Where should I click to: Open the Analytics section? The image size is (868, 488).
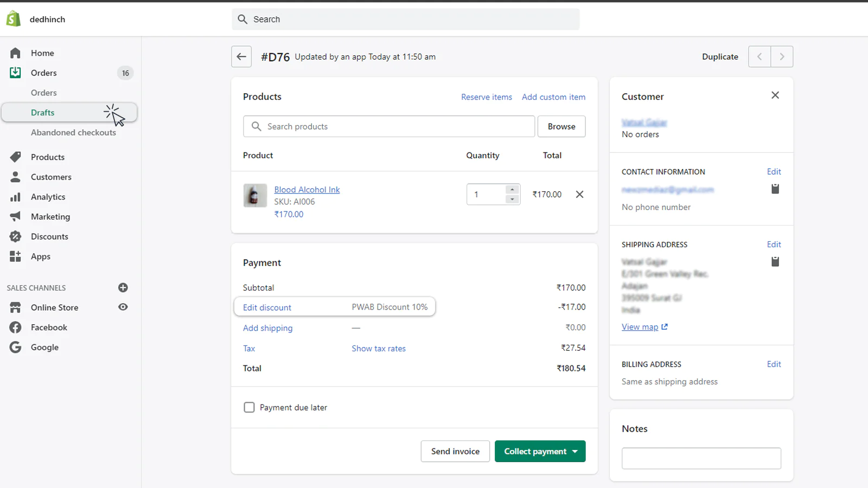point(48,197)
